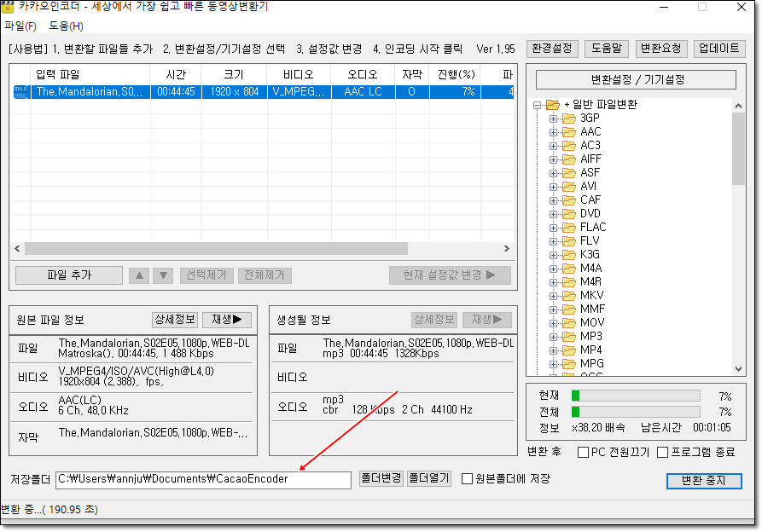Expand the FLAC tree node
Screen dimensions: 762x532
point(553,227)
